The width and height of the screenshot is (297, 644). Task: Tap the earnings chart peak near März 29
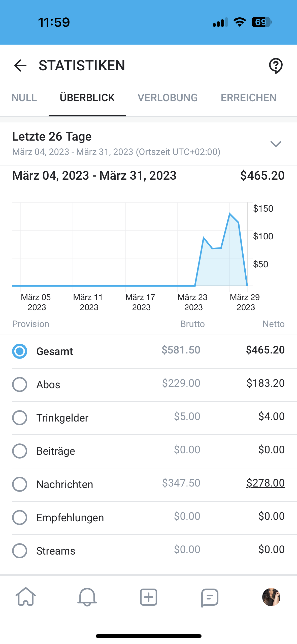[230, 214]
